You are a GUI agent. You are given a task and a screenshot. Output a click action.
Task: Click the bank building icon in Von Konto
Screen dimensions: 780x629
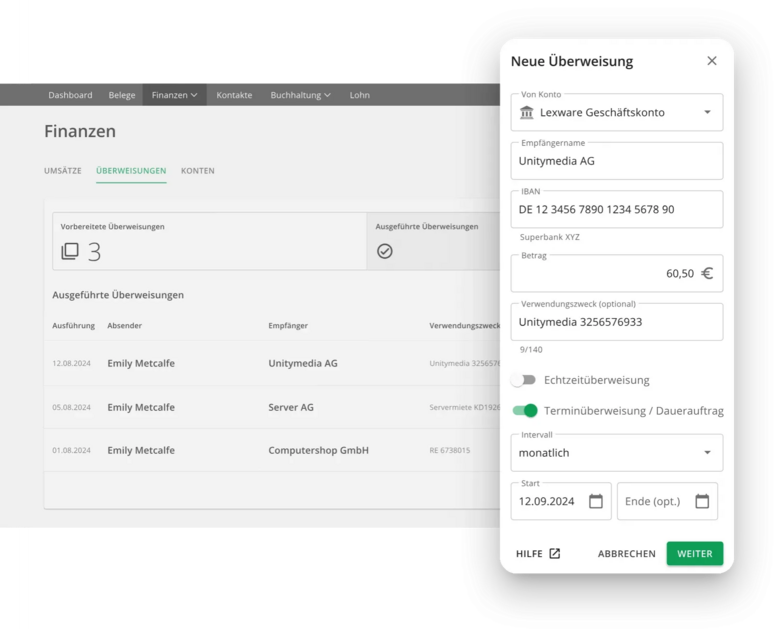click(x=527, y=113)
